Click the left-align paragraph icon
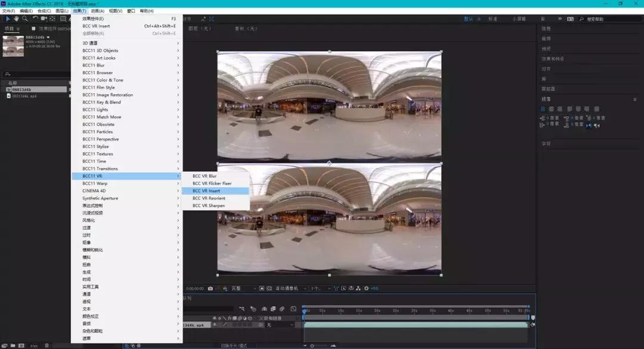 [543, 109]
